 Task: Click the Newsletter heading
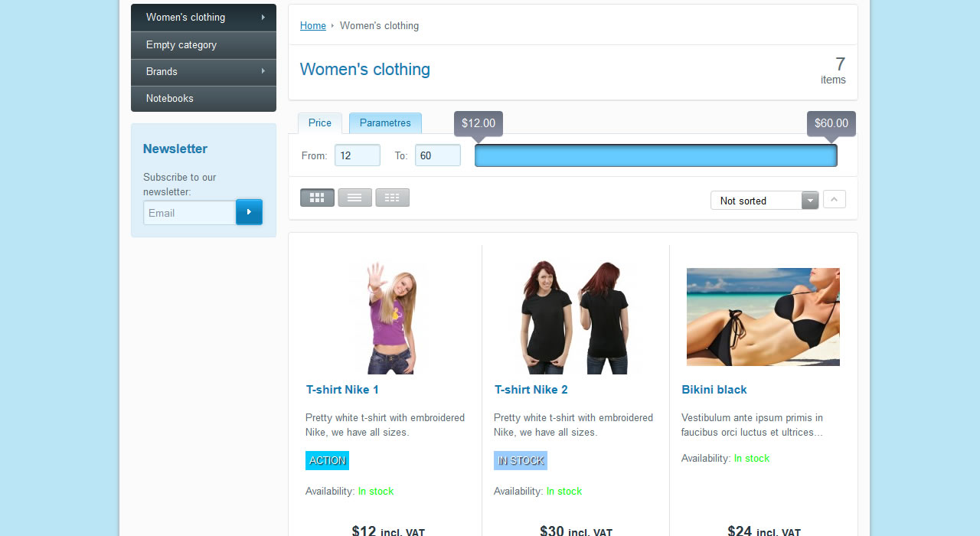175,149
